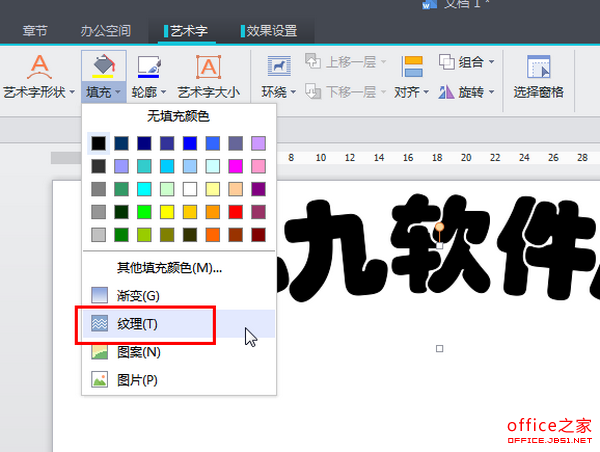Click the 组合 group icon
The width and height of the screenshot is (600, 452).
(445, 62)
